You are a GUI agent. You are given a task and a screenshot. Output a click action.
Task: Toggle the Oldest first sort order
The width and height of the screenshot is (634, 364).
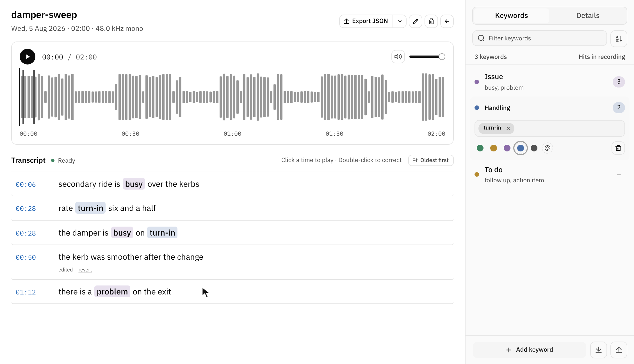pos(431,160)
